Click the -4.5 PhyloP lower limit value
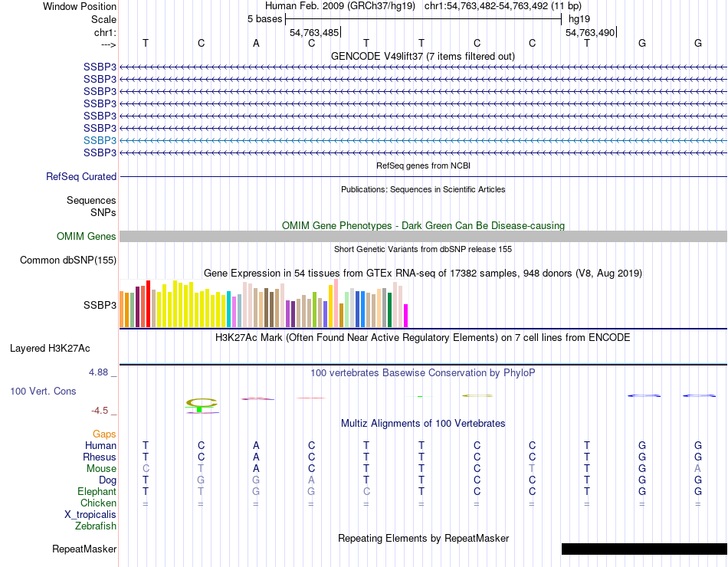728x567 pixels. coord(100,411)
